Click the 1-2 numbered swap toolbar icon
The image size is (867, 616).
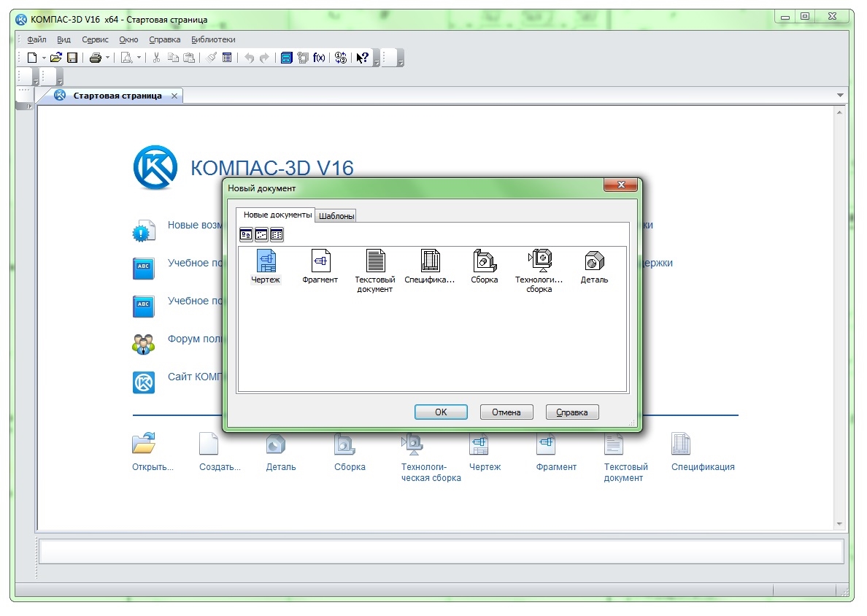(x=341, y=58)
